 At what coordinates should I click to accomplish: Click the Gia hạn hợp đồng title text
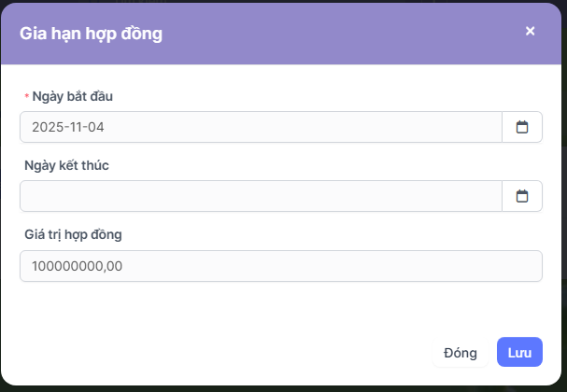point(92,34)
